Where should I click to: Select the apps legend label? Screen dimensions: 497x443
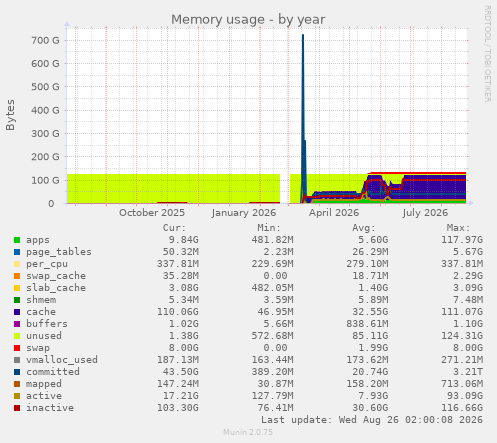point(38,240)
